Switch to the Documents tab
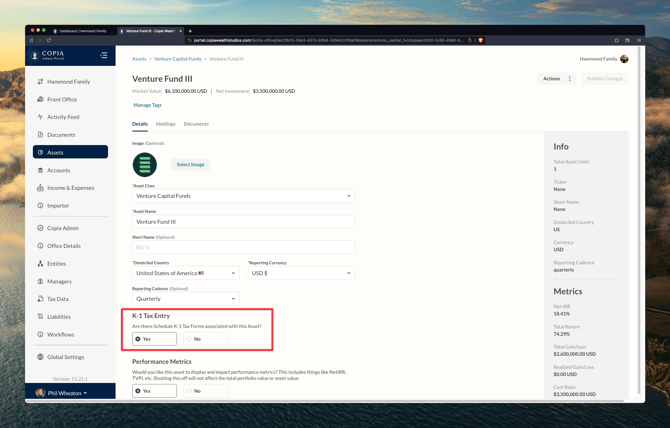The width and height of the screenshot is (670, 428). pyautogui.click(x=196, y=124)
